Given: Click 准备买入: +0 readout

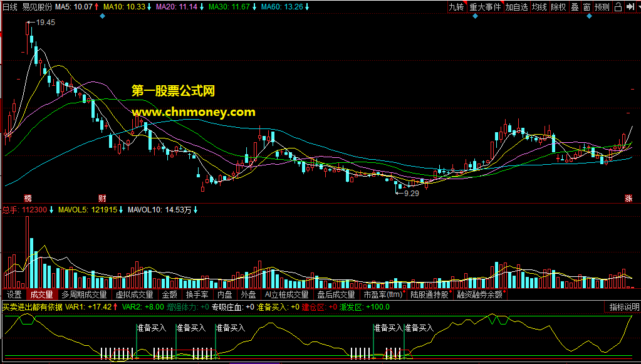Looking at the screenshot, I should [x=278, y=307].
